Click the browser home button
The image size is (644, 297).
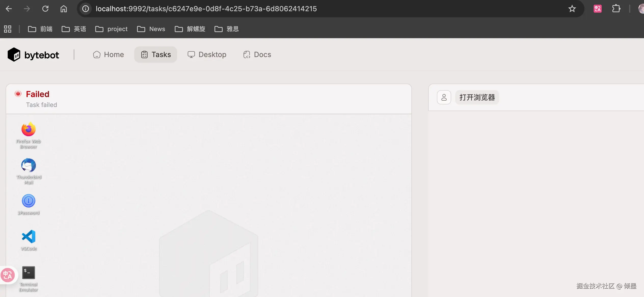pos(64,9)
